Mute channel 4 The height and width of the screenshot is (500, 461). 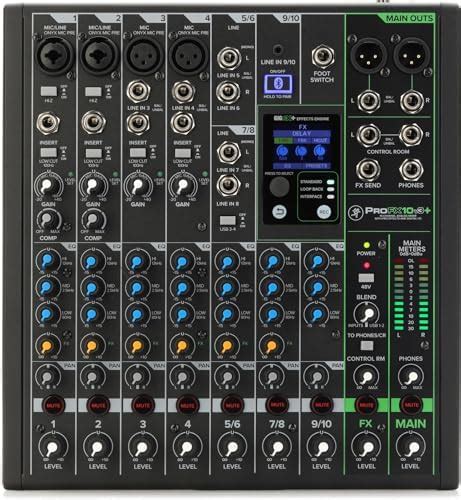click(x=187, y=405)
